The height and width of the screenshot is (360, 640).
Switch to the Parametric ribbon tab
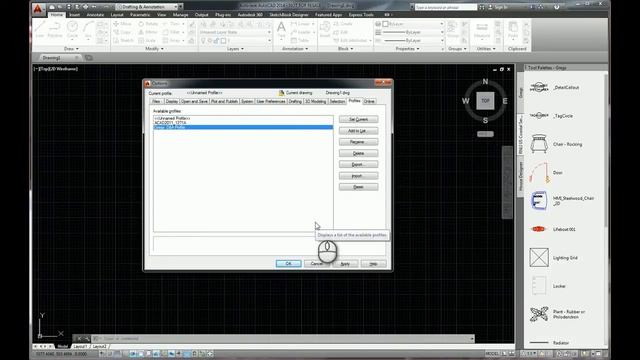coord(140,15)
